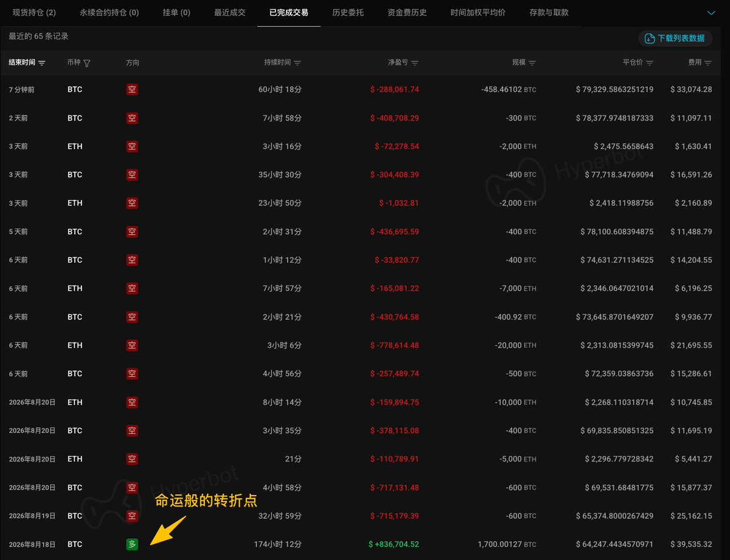Click the 空 badge in the $ -378,115.08 row
This screenshot has height=560, width=730.
[132, 430]
